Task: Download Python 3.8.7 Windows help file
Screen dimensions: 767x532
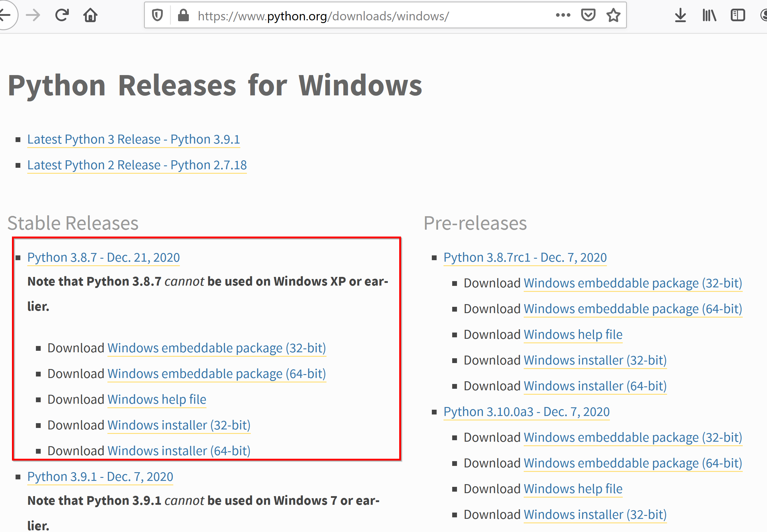Action: [157, 400]
